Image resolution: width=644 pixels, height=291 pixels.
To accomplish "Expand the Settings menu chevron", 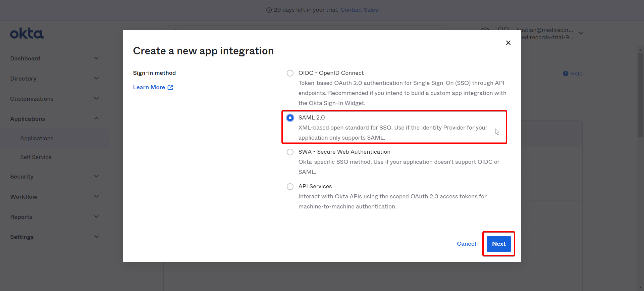I will point(97,237).
